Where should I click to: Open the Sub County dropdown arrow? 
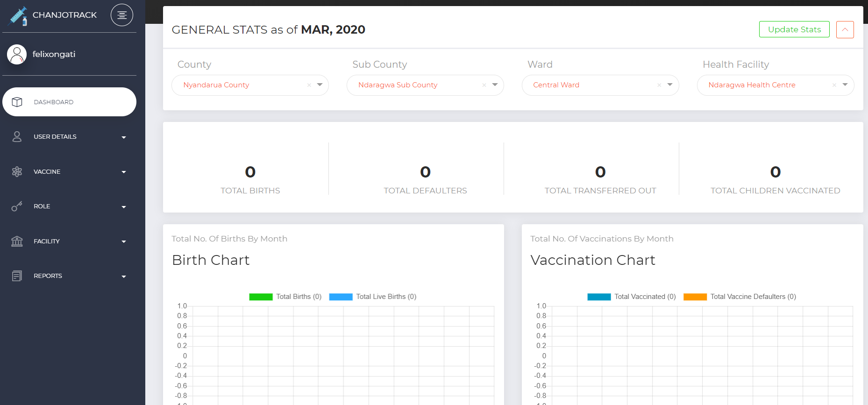pyautogui.click(x=495, y=85)
